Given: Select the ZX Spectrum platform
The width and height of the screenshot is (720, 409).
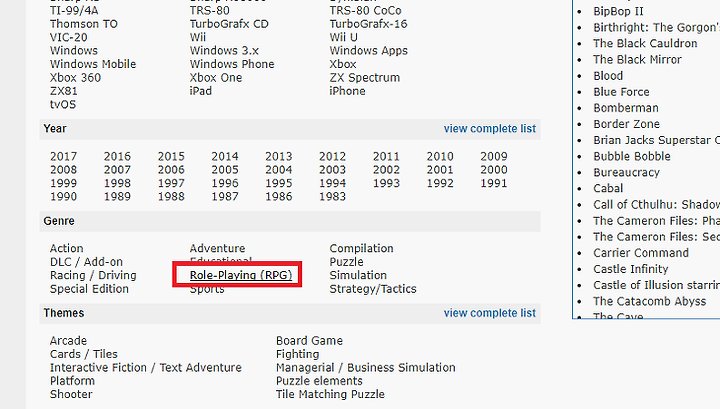Looking at the screenshot, I should click(x=364, y=78).
